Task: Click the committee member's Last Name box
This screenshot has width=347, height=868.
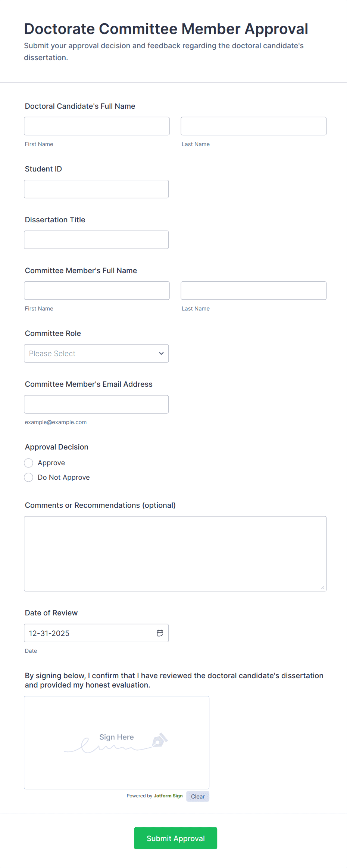Action: tap(253, 290)
